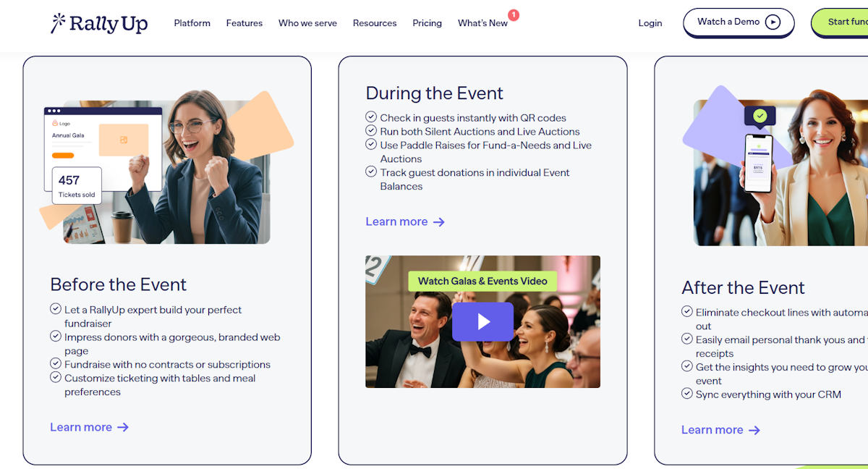The height and width of the screenshot is (469, 868).
Task: Go to the Pricing page
Action: pyautogui.click(x=427, y=23)
